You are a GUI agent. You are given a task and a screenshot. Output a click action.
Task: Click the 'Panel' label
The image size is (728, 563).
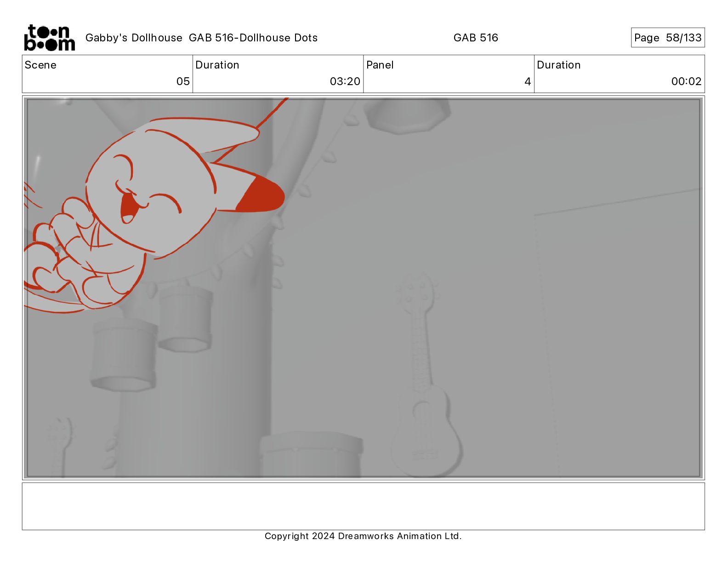click(380, 65)
